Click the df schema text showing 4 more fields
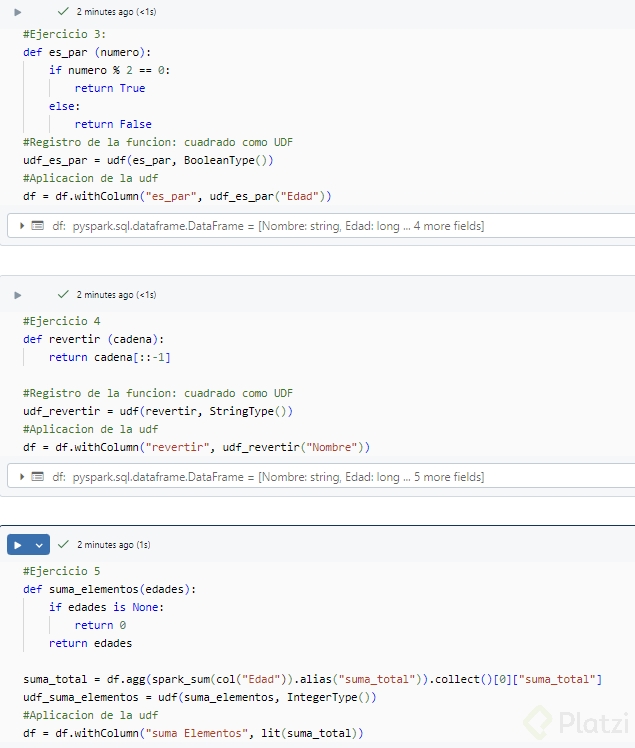This screenshot has height=748, width=635. click(268, 226)
